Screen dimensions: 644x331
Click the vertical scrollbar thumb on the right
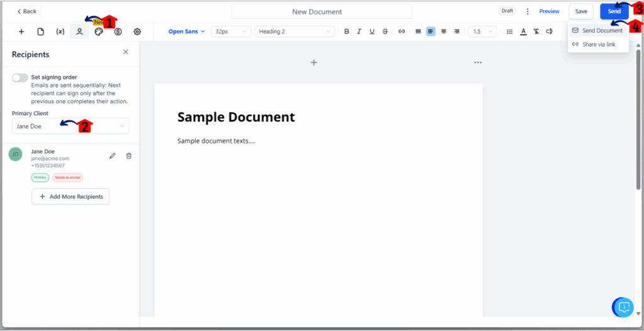click(638, 119)
